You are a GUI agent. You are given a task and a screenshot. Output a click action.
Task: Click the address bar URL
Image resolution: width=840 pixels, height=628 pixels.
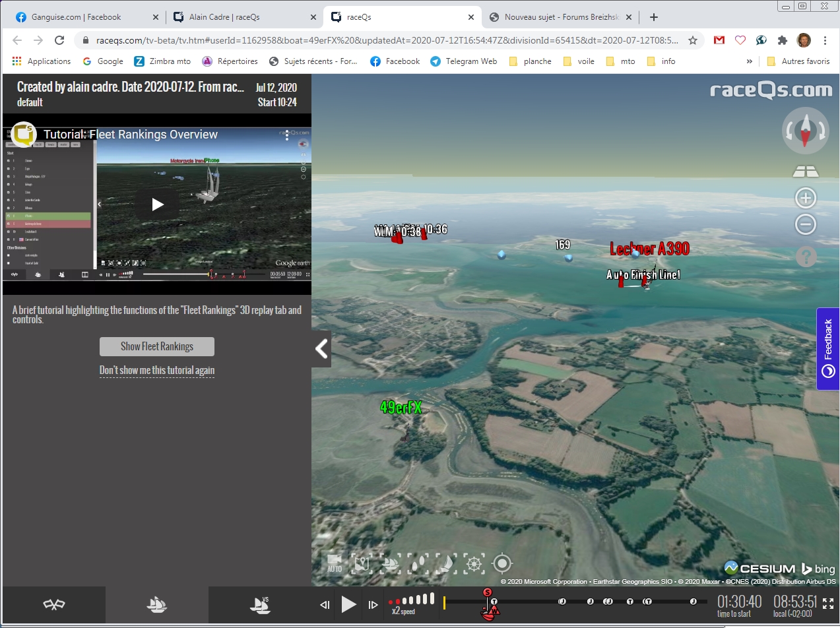tap(386, 40)
